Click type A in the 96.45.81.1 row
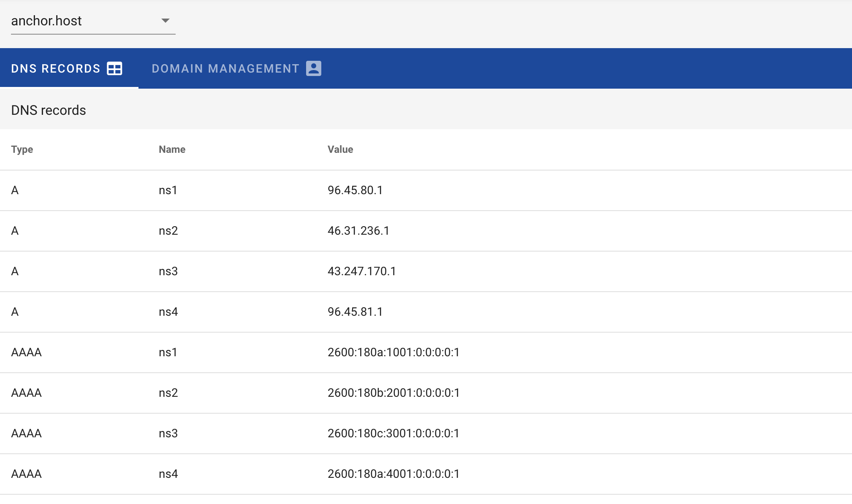 click(15, 312)
